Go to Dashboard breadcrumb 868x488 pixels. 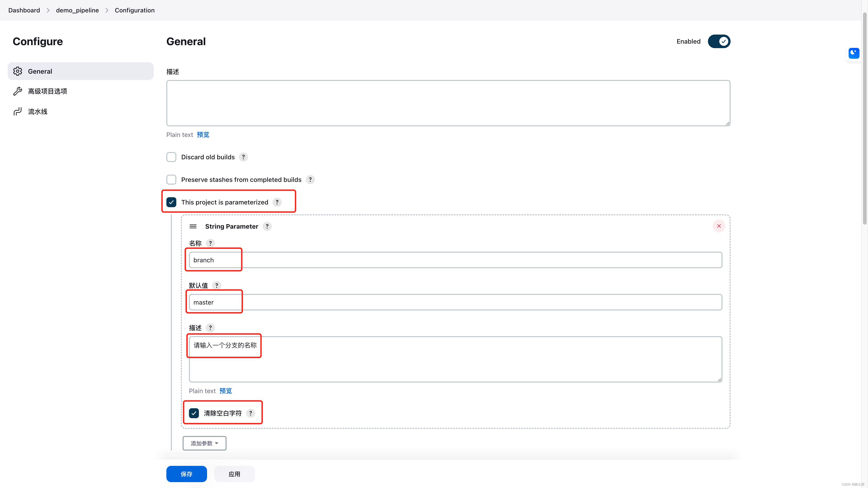click(24, 10)
